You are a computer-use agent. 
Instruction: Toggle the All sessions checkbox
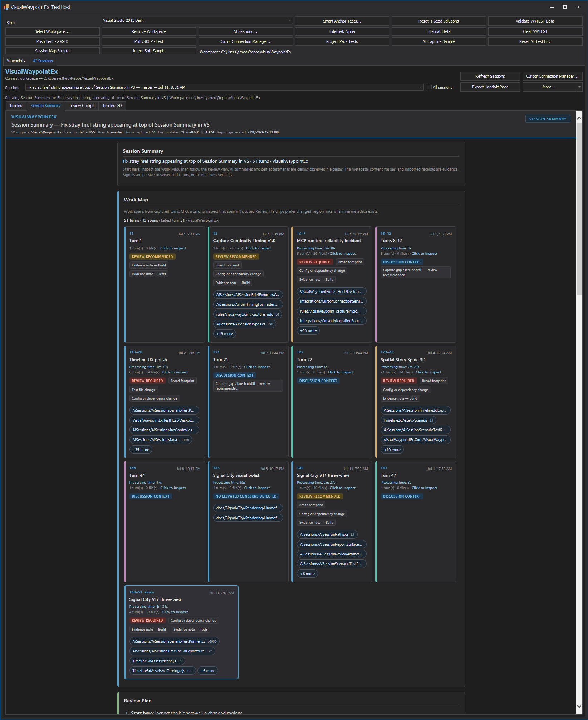[x=429, y=87]
